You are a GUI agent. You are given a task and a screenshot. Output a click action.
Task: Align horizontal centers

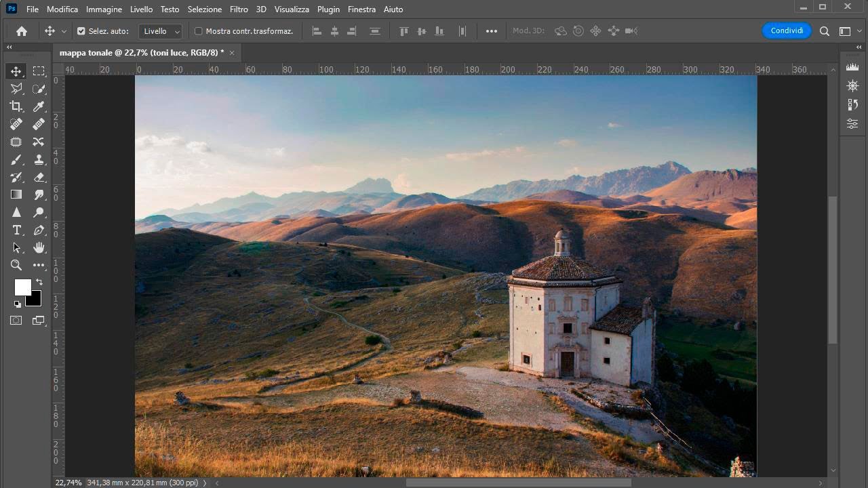tap(334, 31)
